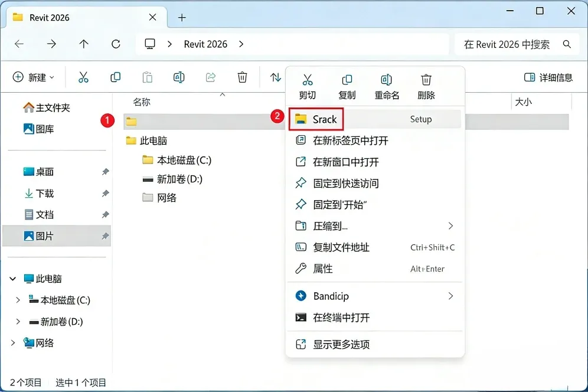
Task: Unpin 下载 using its pin icon
Action: click(x=105, y=194)
